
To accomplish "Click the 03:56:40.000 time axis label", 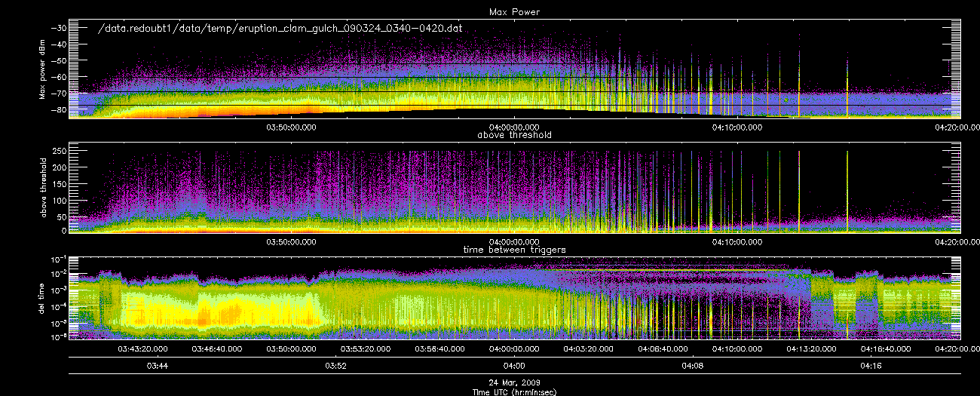I will pyautogui.click(x=441, y=349).
